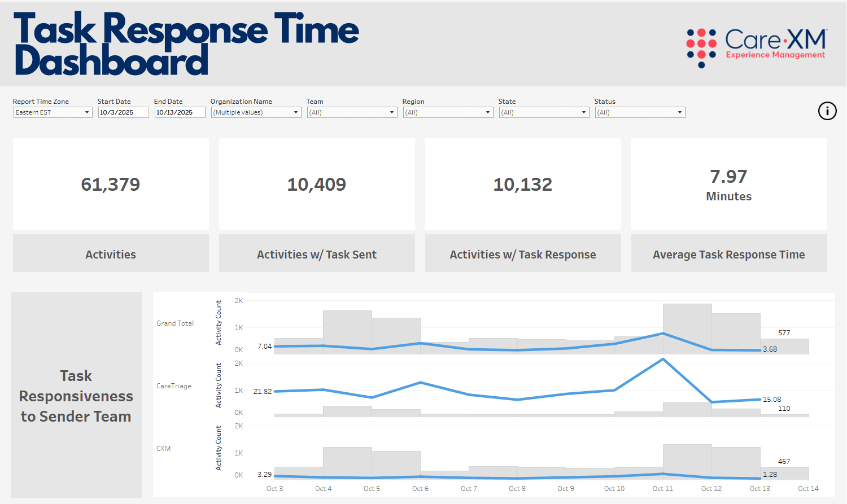Click the 7.97 Minutes card
Image resolution: width=847 pixels, height=504 pixels.
pos(729,184)
